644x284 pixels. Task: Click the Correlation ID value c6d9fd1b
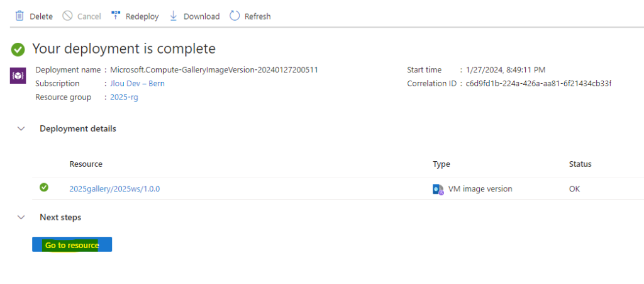[538, 83]
